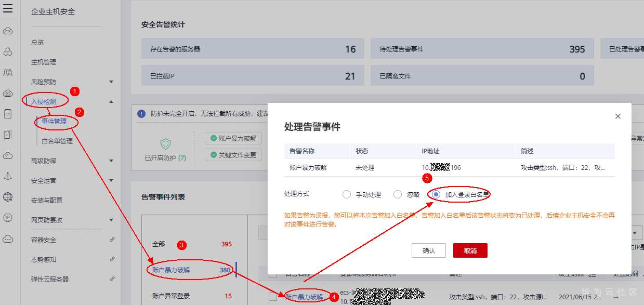Cancel the dialog with the red 取消 button
The image size is (644, 305).
470,250
